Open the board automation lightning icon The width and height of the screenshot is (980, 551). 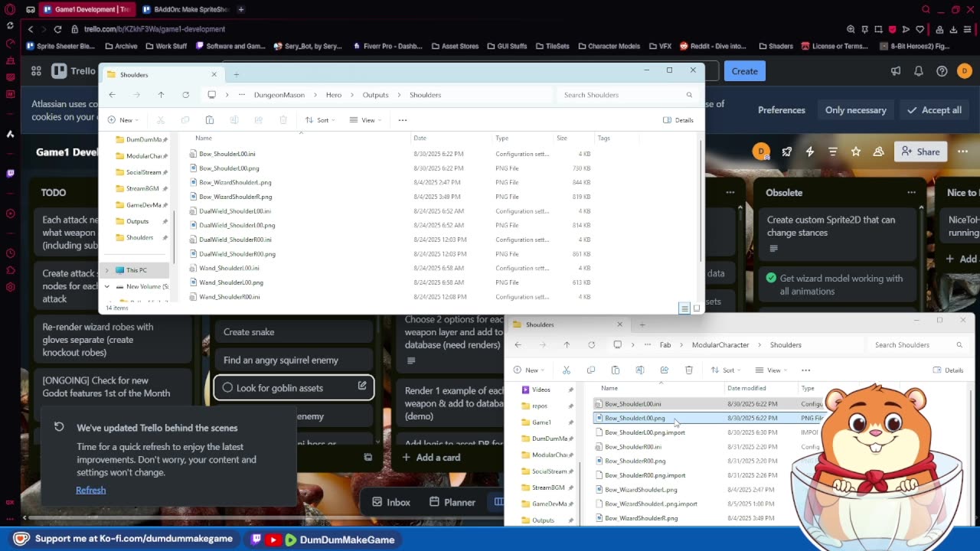click(x=809, y=152)
